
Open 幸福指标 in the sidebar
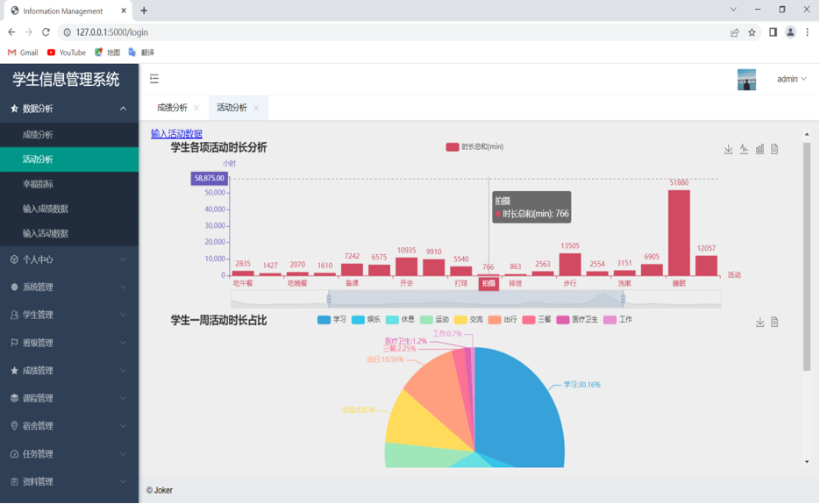coord(69,184)
